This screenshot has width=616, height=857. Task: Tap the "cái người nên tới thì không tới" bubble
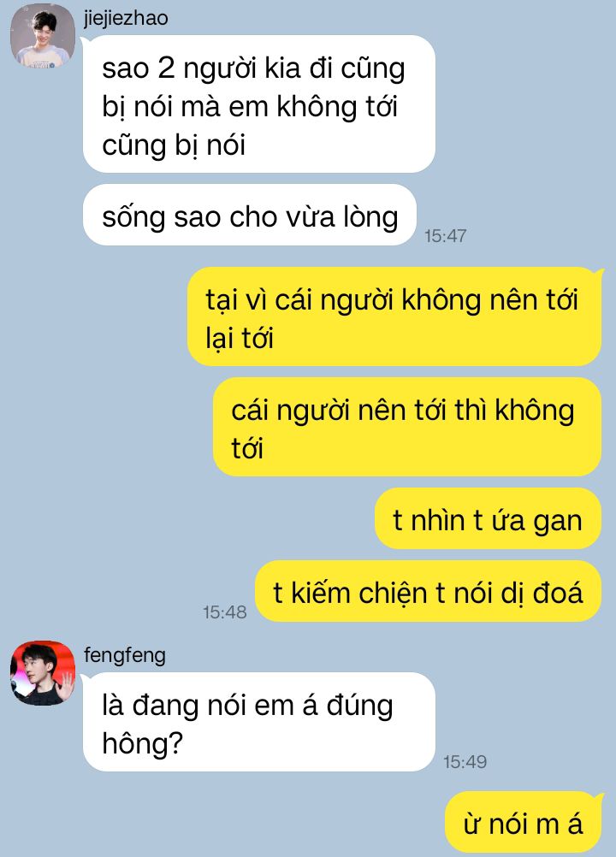click(x=406, y=427)
